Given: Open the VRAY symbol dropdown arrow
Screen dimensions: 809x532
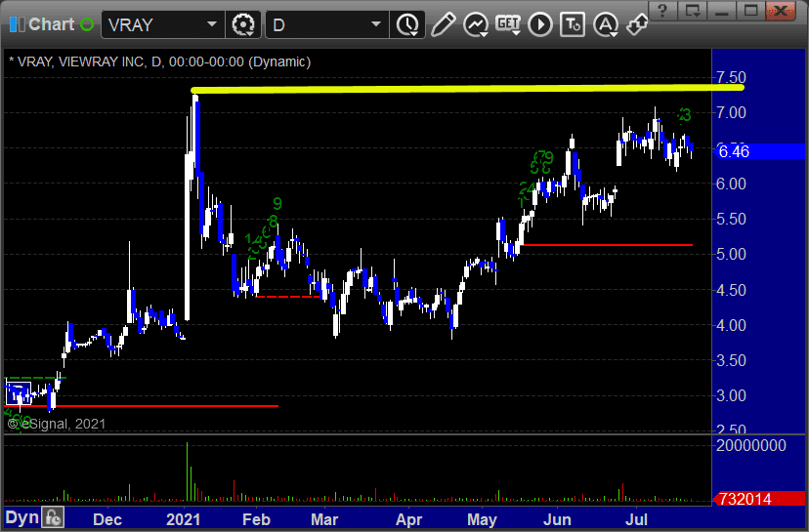Looking at the screenshot, I should pos(212,24).
